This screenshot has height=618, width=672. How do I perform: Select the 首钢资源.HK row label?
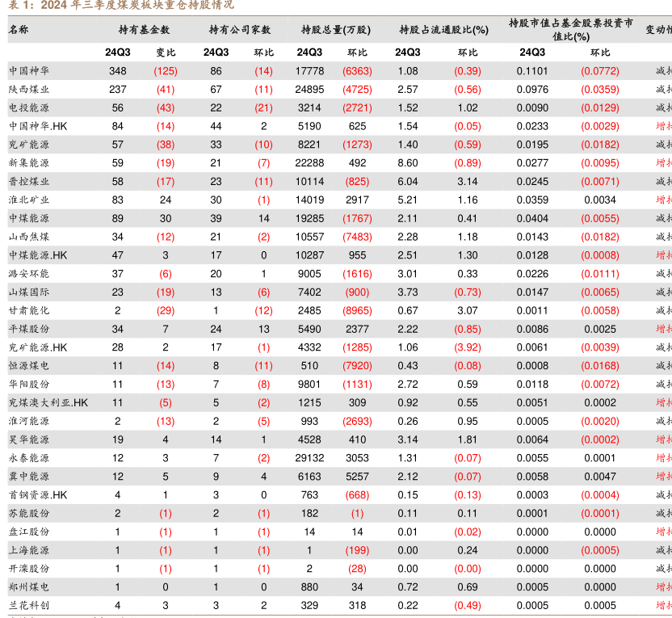click(x=39, y=494)
